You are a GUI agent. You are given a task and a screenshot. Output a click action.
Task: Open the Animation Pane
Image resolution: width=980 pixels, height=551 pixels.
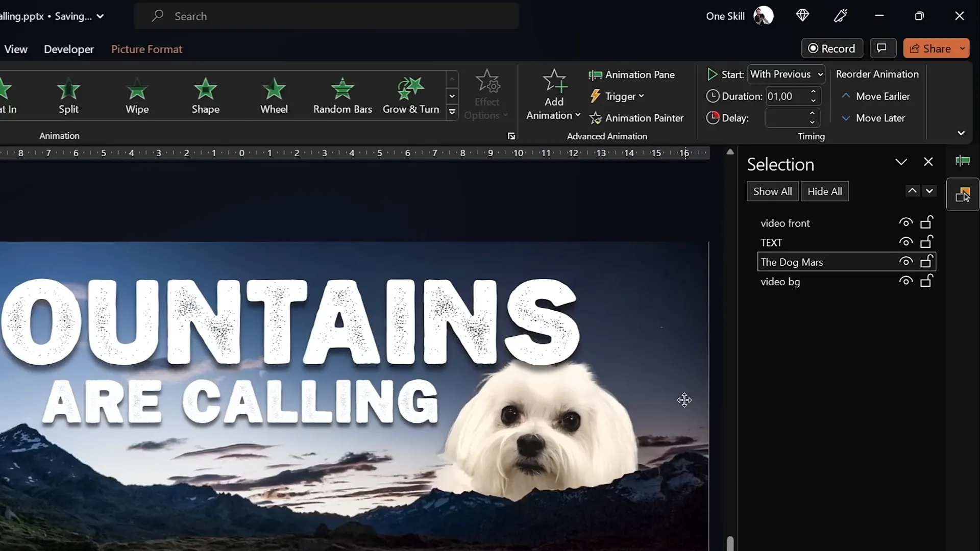632,74
